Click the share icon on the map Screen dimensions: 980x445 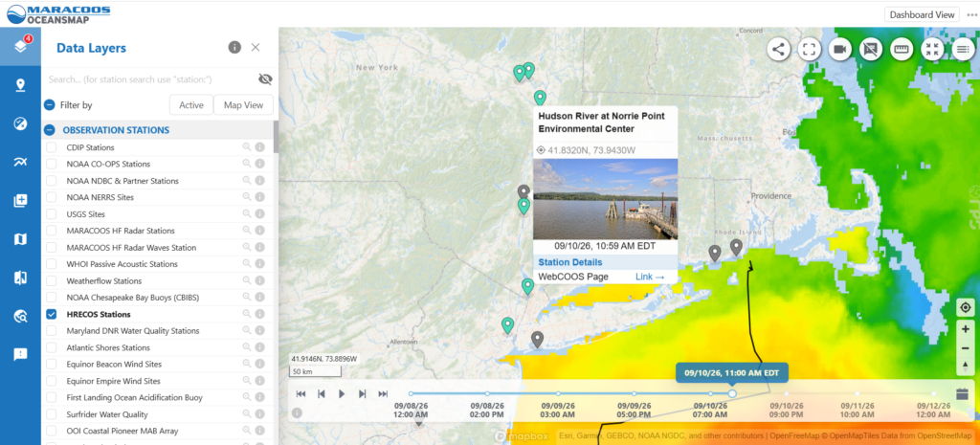[779, 50]
